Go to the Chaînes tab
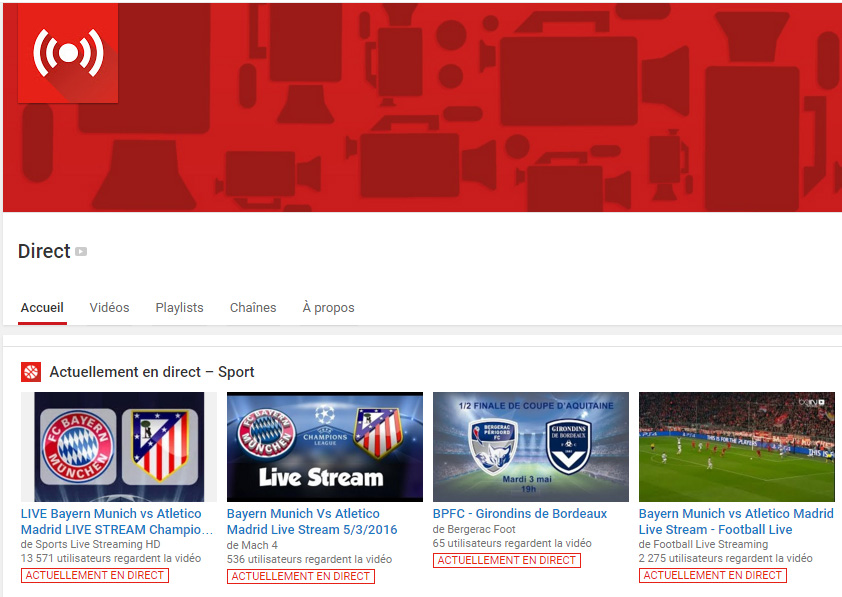Viewport: 842px width, 597px height. [253, 308]
